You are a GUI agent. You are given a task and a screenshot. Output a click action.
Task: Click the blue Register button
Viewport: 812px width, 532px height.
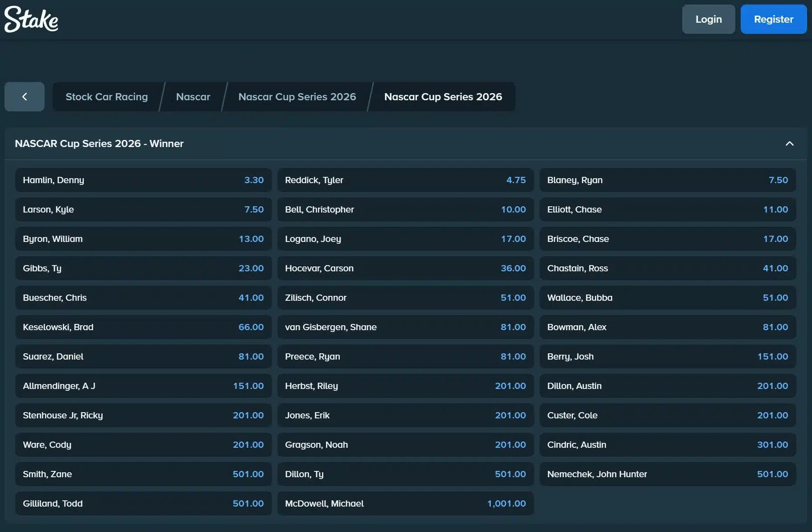pos(774,19)
